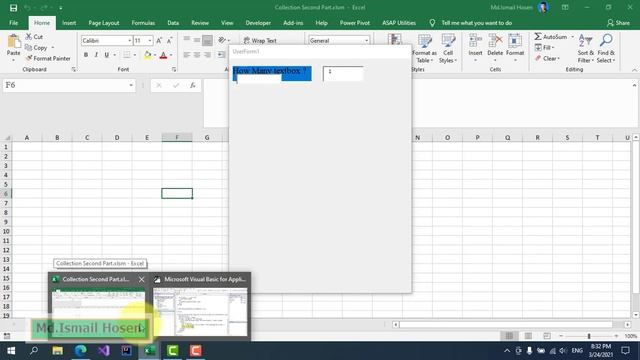
Task: Expand Clear dropdown in Editing group
Action: pos(558,59)
